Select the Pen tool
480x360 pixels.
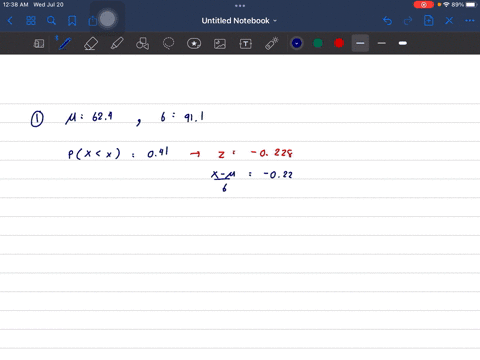pos(65,43)
